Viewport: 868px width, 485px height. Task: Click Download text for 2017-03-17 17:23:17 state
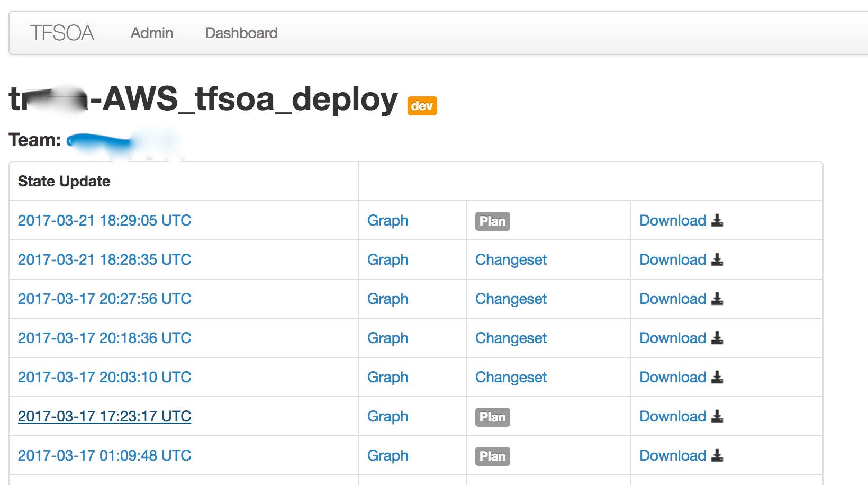tap(673, 416)
